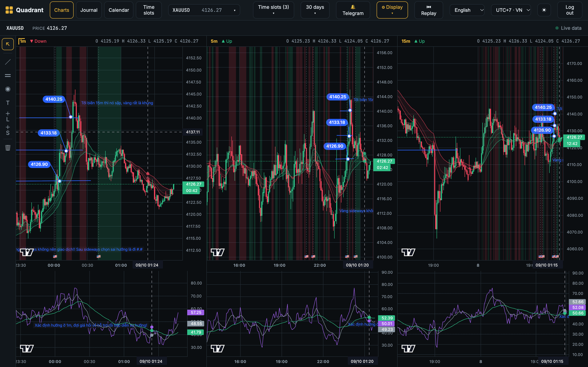Click the TradingView logo on the 15m price chart
The height and width of the screenshot is (367, 588).
click(x=408, y=252)
